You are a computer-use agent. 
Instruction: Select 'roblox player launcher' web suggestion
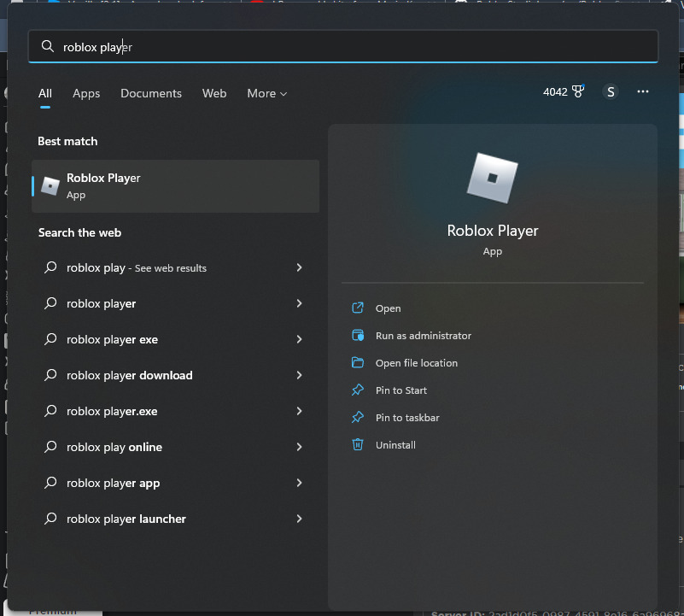(x=175, y=519)
